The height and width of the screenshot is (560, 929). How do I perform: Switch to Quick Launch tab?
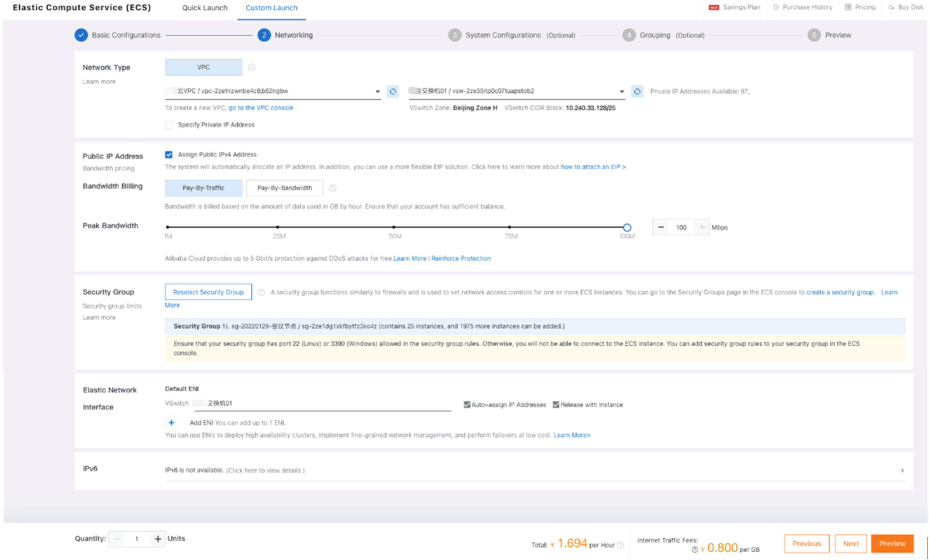pyautogui.click(x=204, y=7)
